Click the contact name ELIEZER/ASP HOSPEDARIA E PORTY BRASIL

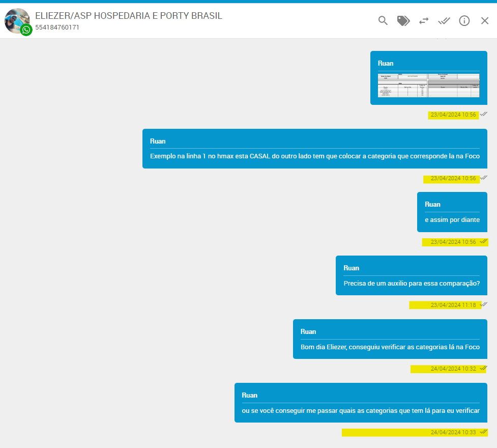tap(129, 16)
